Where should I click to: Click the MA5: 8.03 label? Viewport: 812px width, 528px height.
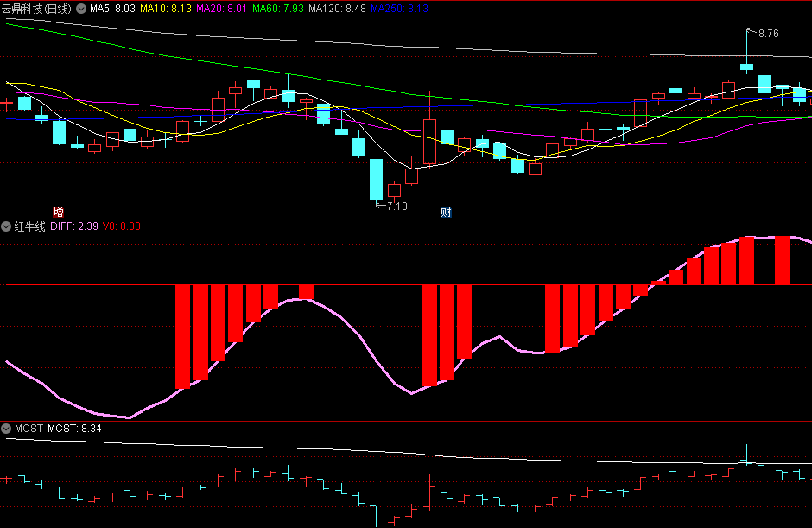[112, 9]
